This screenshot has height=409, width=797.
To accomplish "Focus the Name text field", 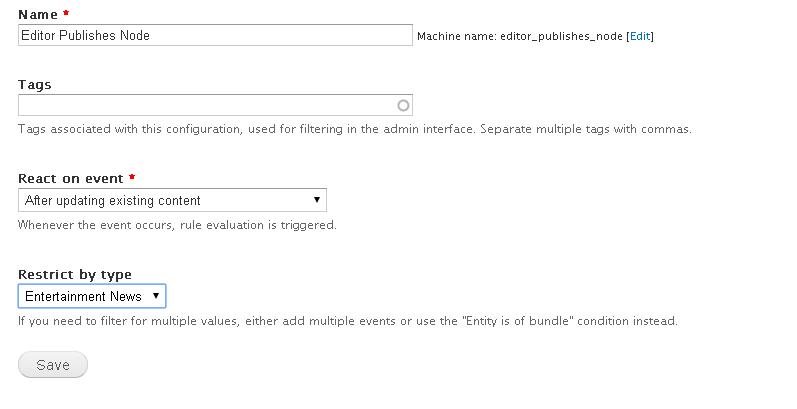I will pos(216,35).
